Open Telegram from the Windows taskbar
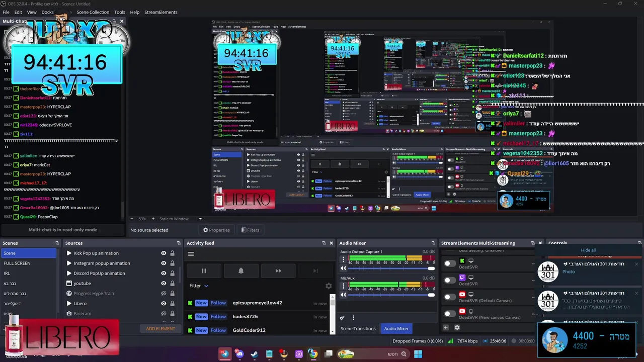The height and width of the screenshot is (362, 644). point(224,354)
